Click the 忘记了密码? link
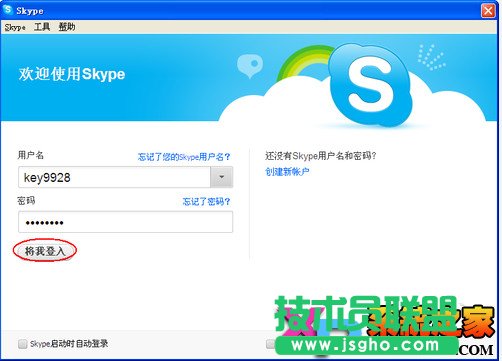 tap(206, 202)
